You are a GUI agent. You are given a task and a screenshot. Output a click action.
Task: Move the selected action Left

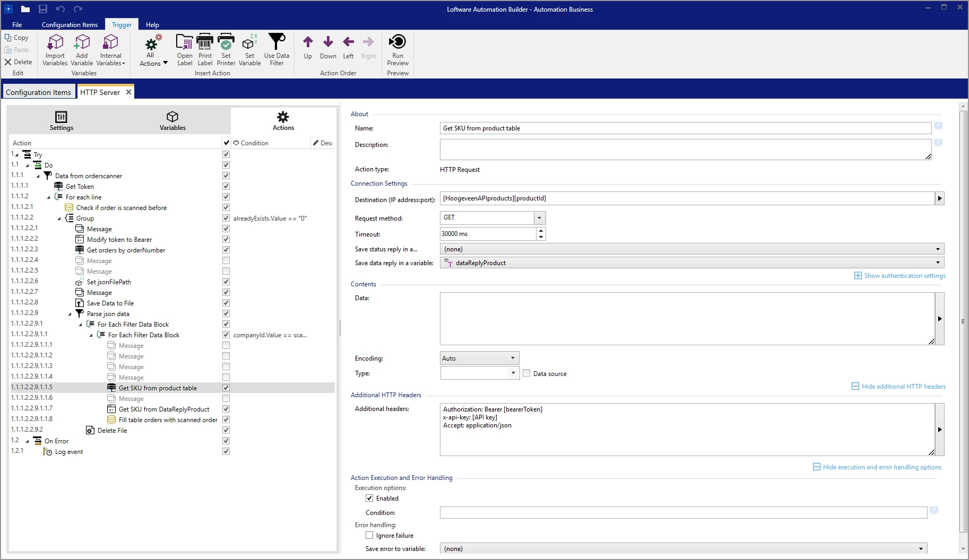pyautogui.click(x=348, y=48)
